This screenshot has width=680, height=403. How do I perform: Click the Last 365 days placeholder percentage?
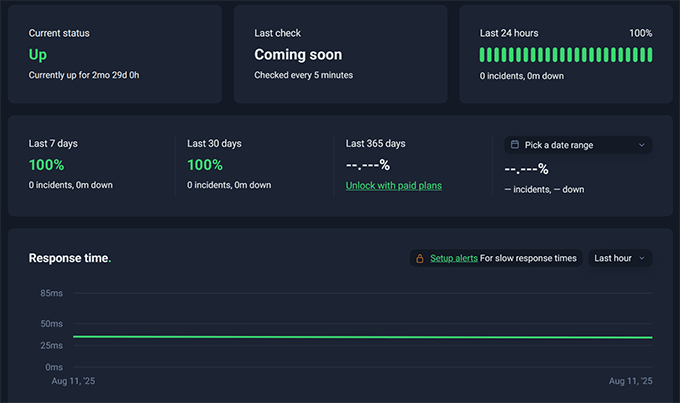click(x=367, y=165)
